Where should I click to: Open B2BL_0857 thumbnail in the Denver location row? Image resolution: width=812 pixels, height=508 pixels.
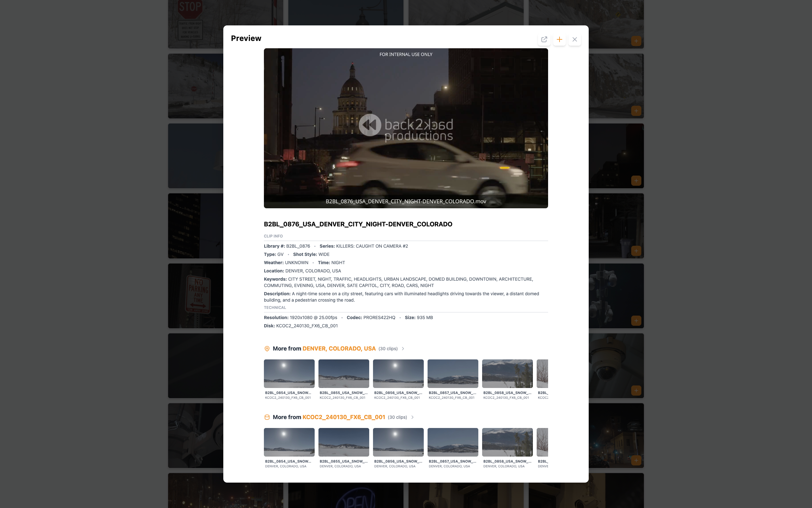453,374
